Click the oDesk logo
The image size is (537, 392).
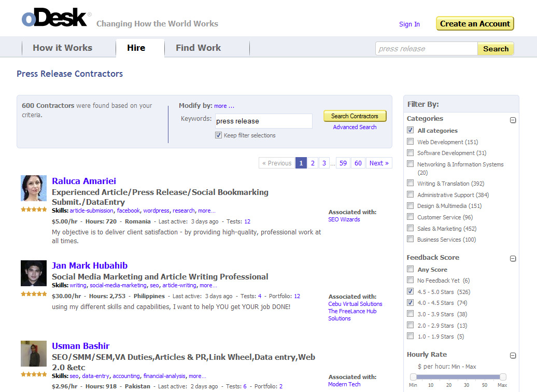(54, 18)
